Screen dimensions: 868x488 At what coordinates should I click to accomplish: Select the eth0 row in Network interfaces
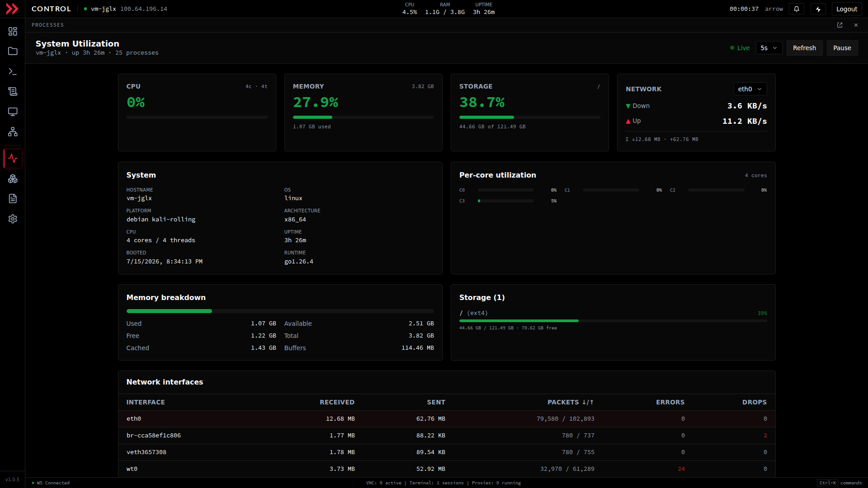447,419
